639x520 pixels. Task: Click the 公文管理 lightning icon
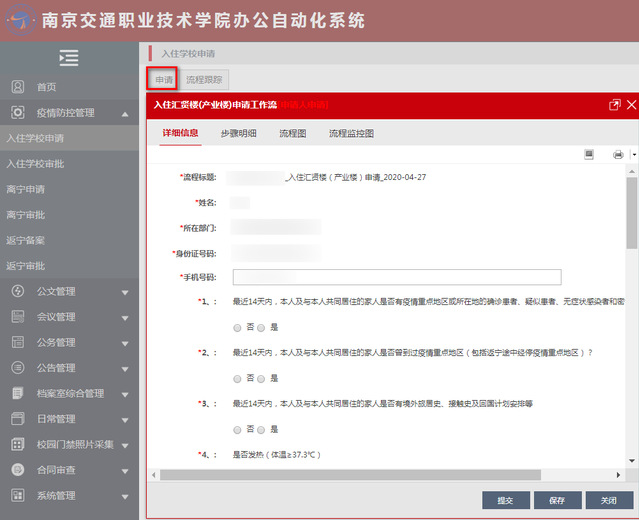click(x=17, y=292)
